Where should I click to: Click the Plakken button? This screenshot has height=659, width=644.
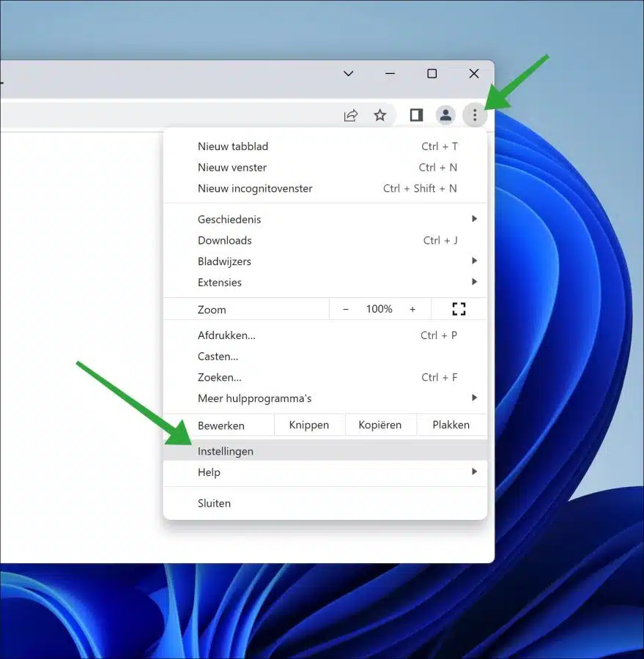(451, 425)
